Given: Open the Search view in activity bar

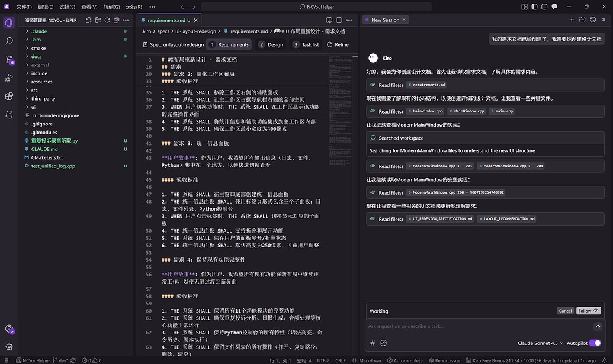Looking at the screenshot, I should click(9, 41).
